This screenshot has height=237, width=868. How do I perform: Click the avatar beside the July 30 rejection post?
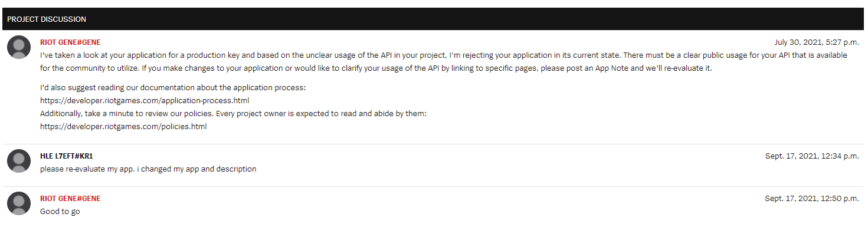[19, 47]
